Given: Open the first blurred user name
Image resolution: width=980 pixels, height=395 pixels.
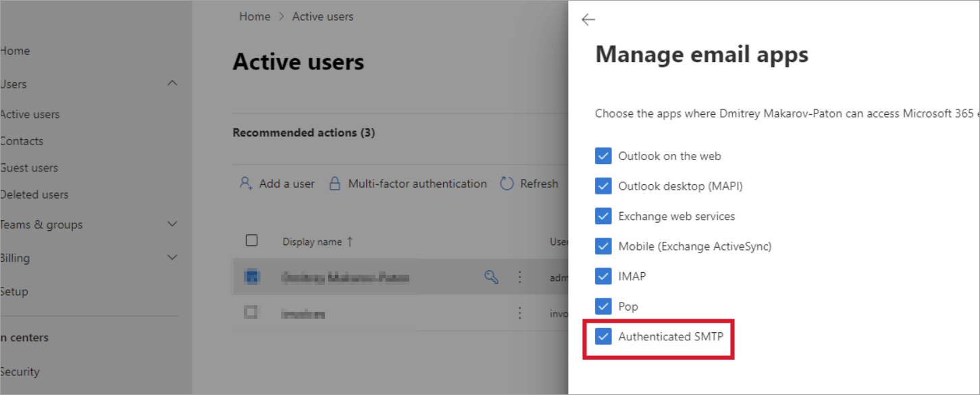Looking at the screenshot, I should tap(346, 277).
